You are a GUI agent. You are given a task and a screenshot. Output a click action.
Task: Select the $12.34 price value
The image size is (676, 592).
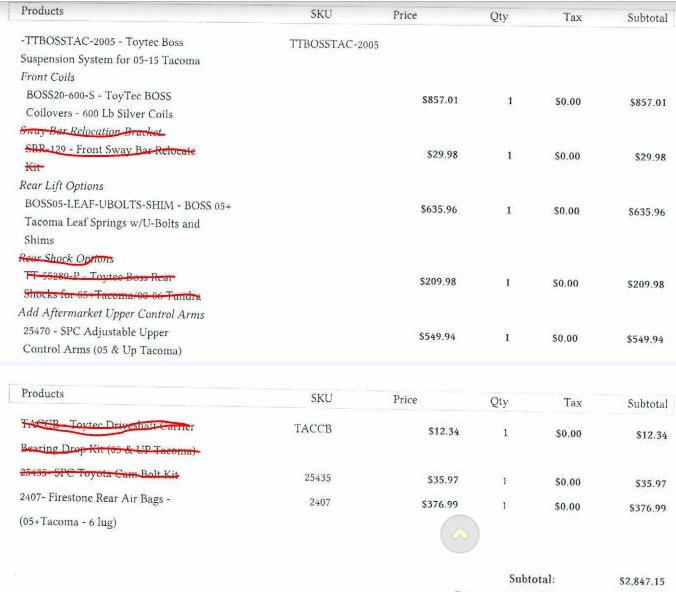(x=444, y=432)
